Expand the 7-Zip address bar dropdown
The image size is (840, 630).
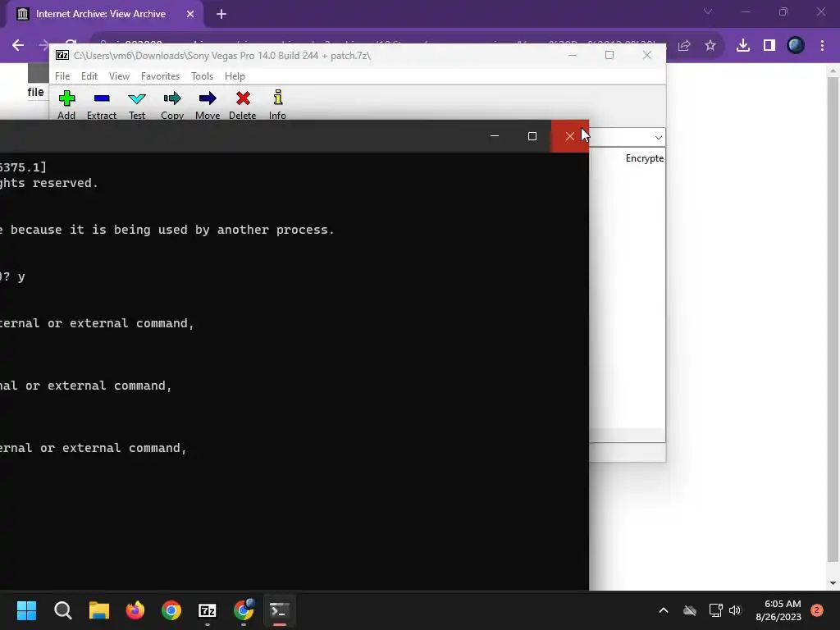tap(658, 138)
